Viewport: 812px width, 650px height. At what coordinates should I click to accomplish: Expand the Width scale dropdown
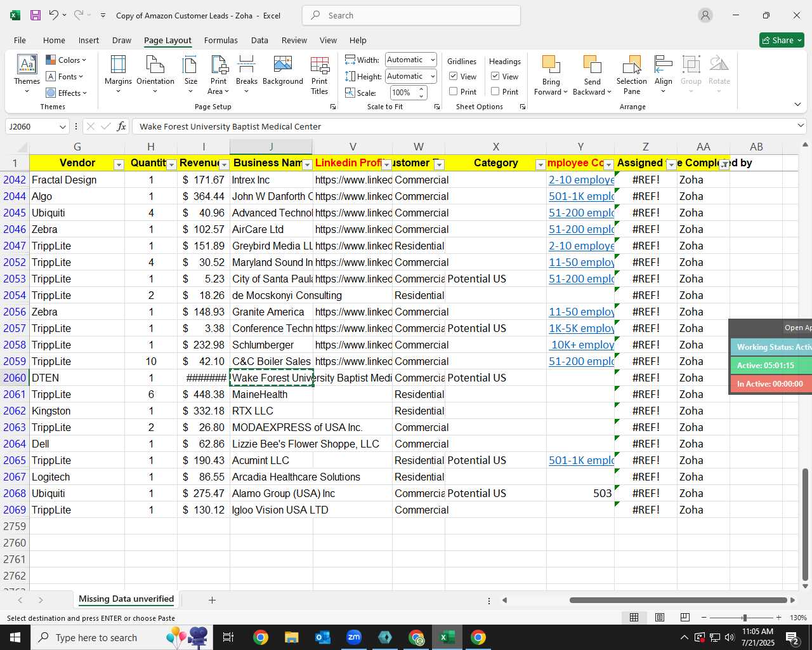433,60
